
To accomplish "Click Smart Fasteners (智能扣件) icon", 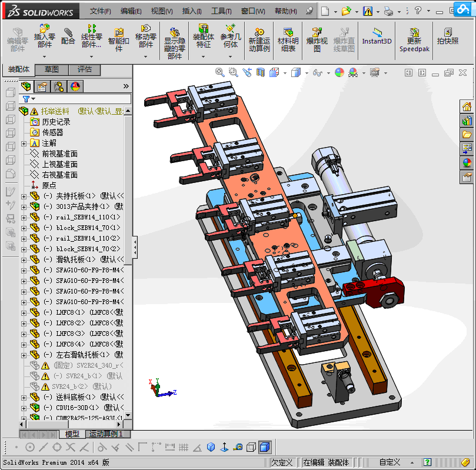I will (119, 40).
